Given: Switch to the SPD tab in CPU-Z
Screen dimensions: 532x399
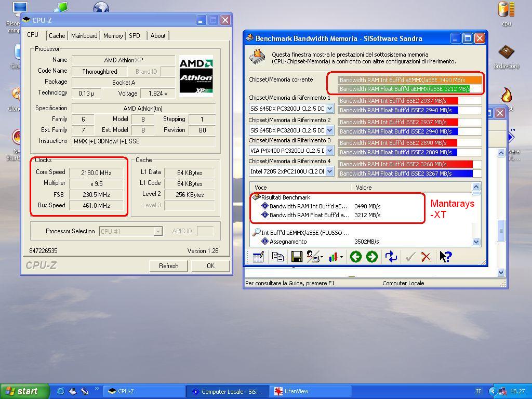Looking at the screenshot, I should (x=135, y=36).
